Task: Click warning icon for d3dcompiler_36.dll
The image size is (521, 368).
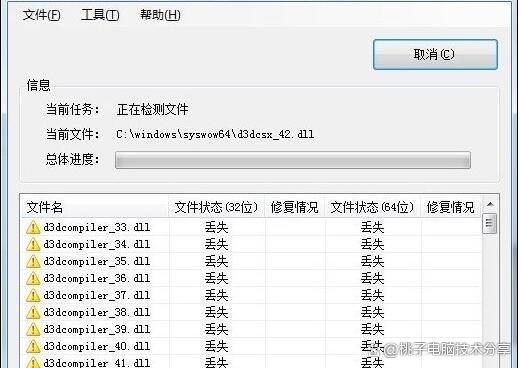Action: click(x=33, y=278)
